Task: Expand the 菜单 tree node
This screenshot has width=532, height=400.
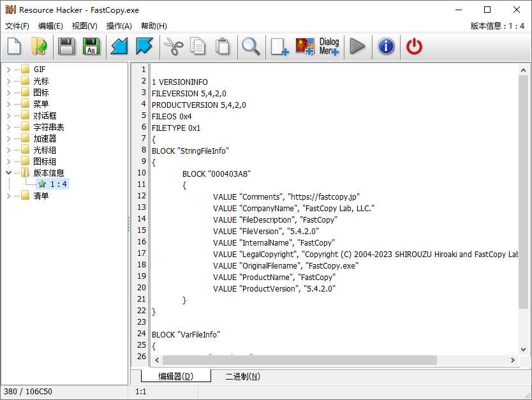Action: 8,104
